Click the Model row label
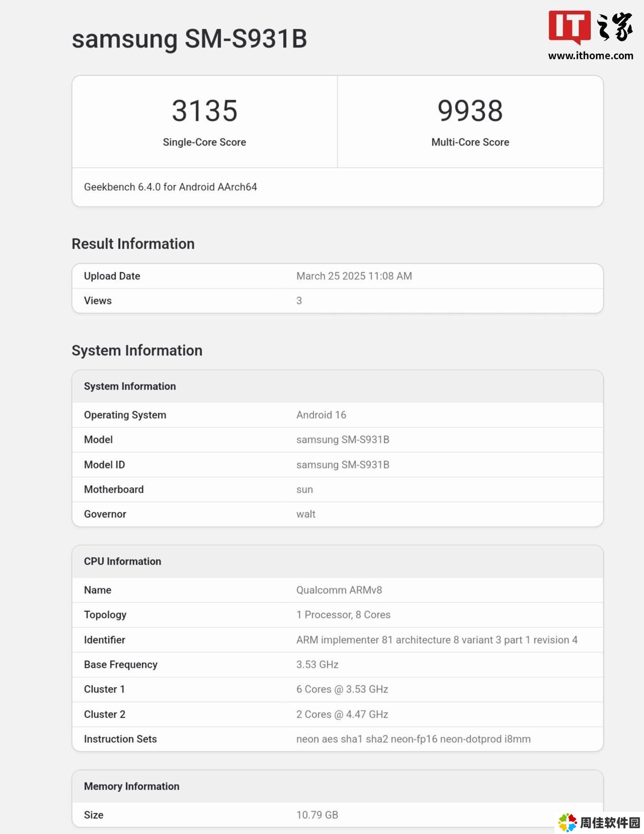Image resolution: width=644 pixels, height=834 pixels. [98, 440]
